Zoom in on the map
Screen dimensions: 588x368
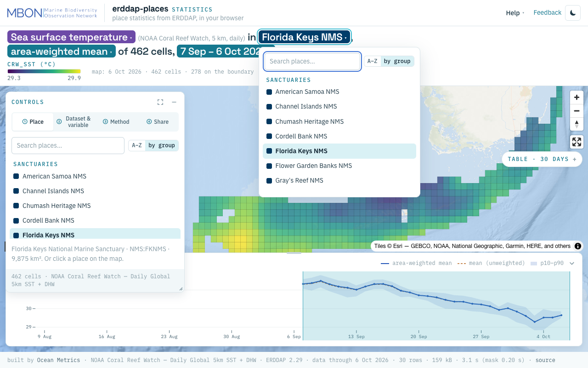[577, 98]
